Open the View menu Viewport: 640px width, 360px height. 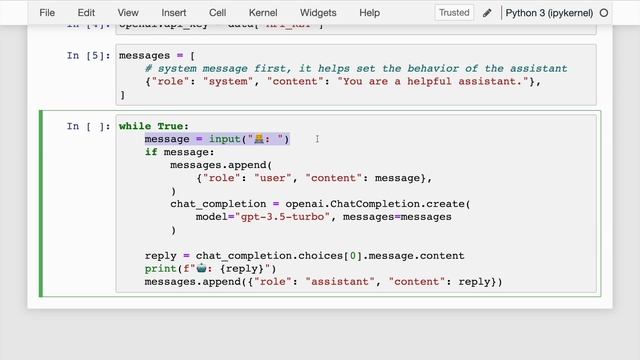pos(128,13)
